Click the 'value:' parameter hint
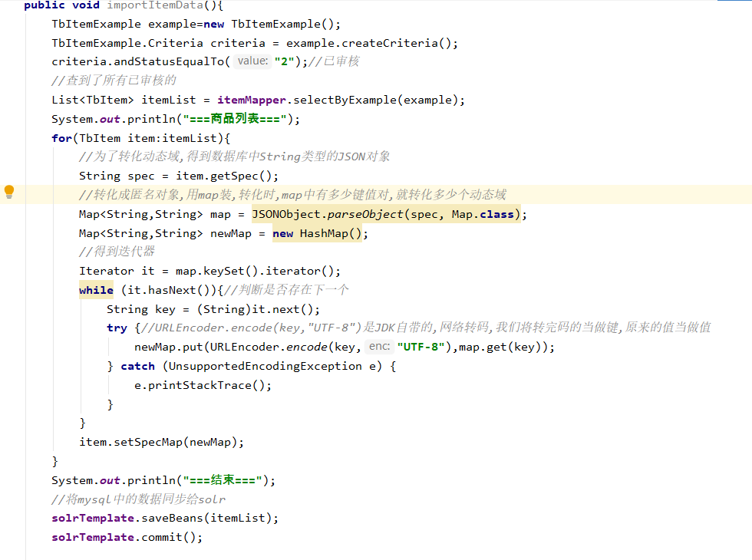This screenshot has width=752, height=560. [x=252, y=61]
